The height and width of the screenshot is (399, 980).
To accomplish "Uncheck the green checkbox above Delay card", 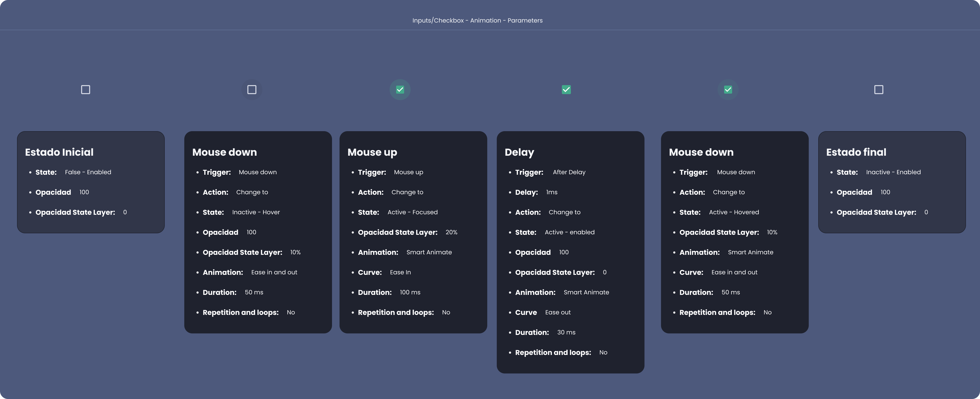I will (566, 90).
